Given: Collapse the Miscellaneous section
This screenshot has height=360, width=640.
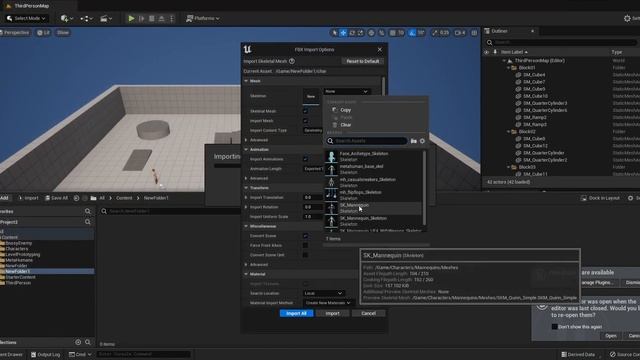Looking at the screenshot, I should click(246, 226).
